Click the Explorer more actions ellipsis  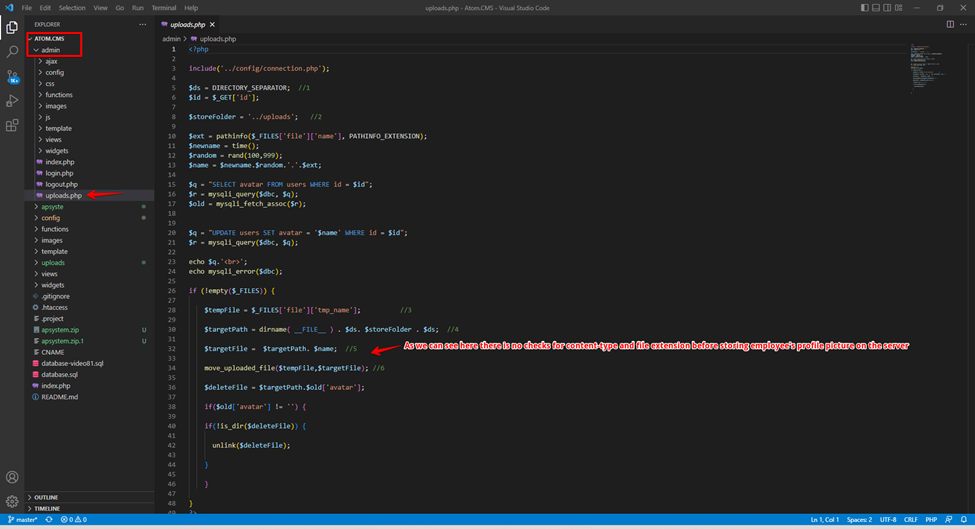pyautogui.click(x=142, y=24)
